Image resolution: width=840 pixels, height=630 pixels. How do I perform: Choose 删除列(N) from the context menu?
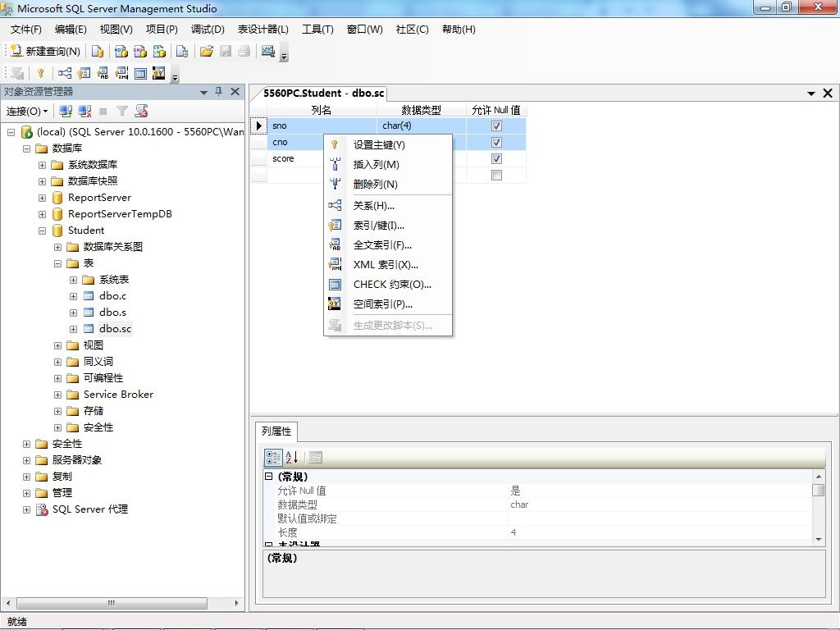click(388, 185)
